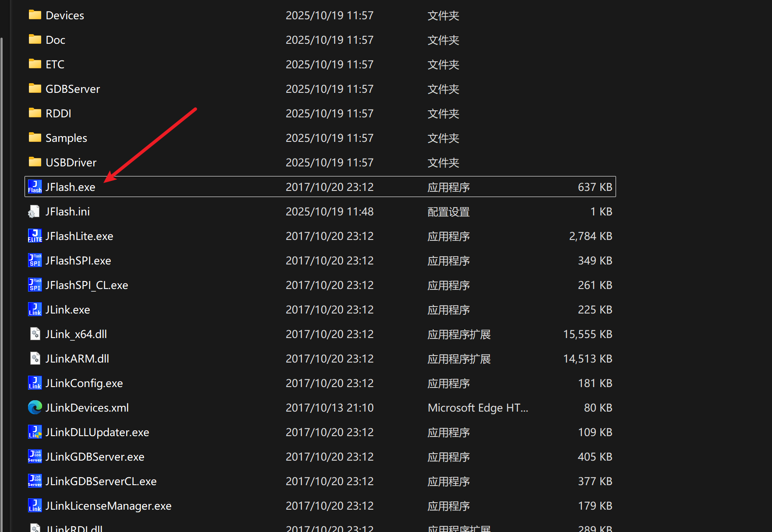Click the Doc folder name
Screen dimensions: 772x532
coord(55,40)
